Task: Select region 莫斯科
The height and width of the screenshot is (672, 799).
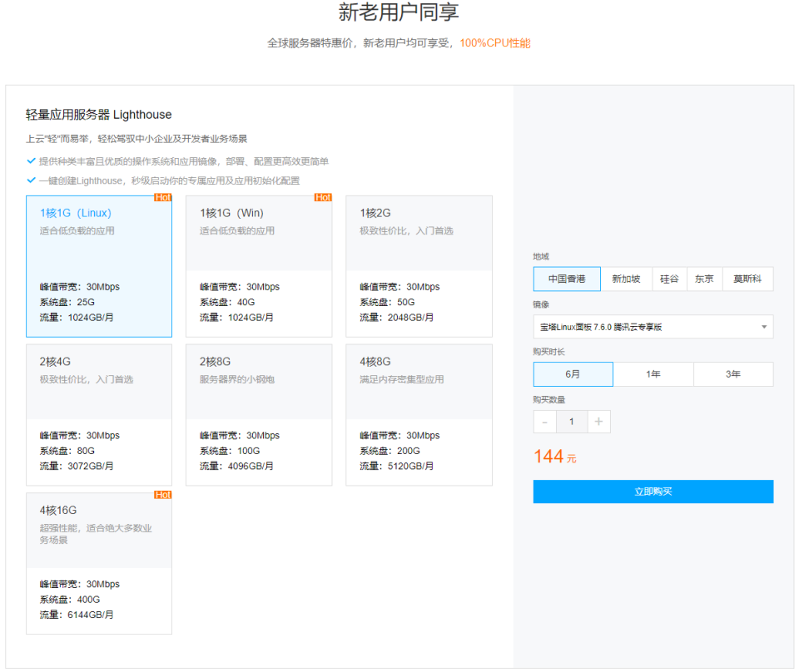Action: point(747,279)
